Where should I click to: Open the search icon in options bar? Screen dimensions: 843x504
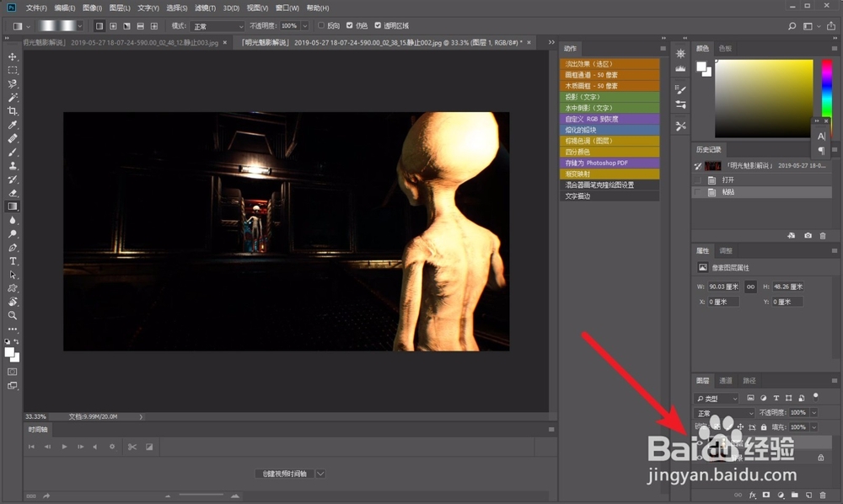792,26
